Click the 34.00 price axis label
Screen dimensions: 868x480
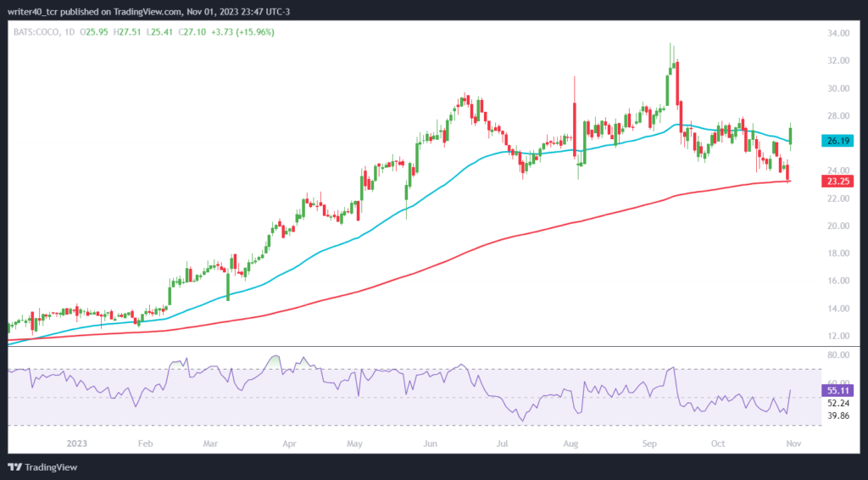[x=838, y=33]
